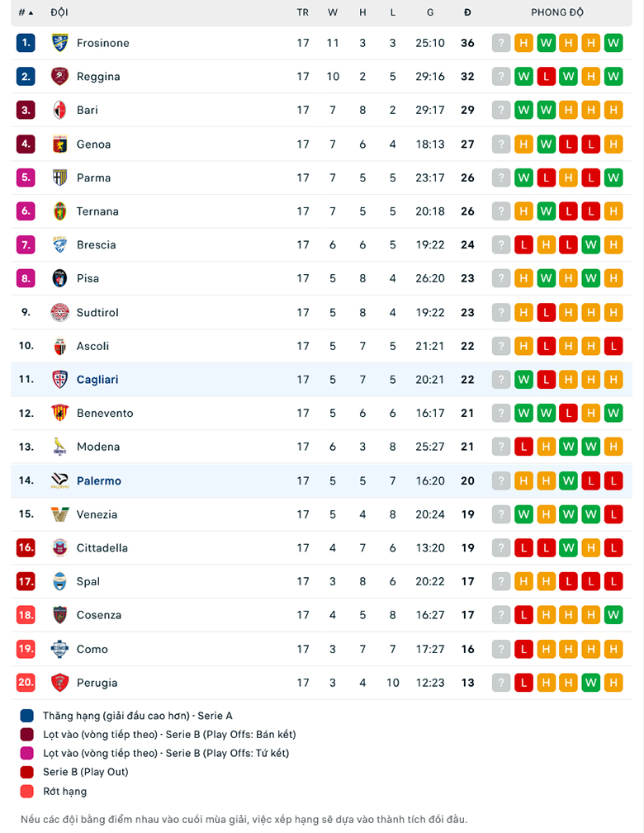This screenshot has height=833, width=644.
Task: Select the Brescia club badge
Action: 59,245
